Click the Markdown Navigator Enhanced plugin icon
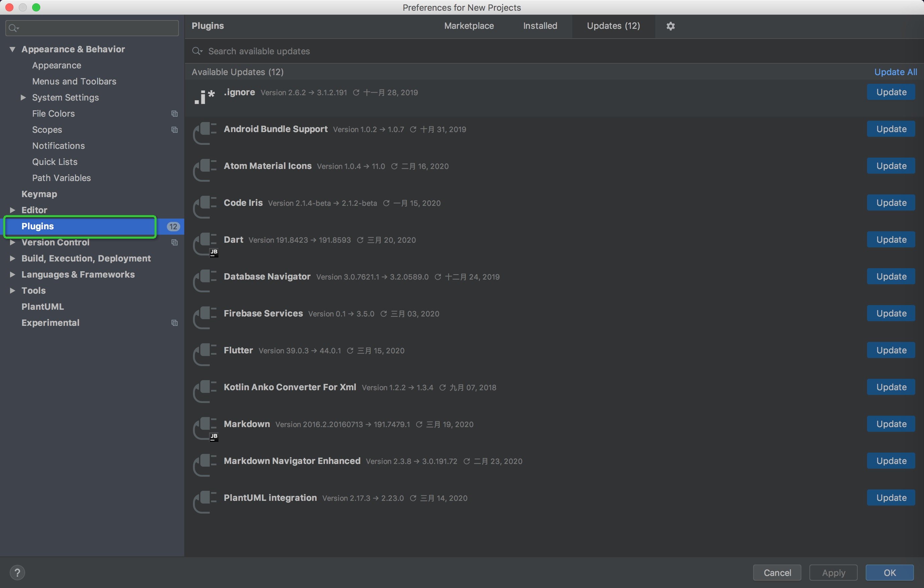 (205, 465)
